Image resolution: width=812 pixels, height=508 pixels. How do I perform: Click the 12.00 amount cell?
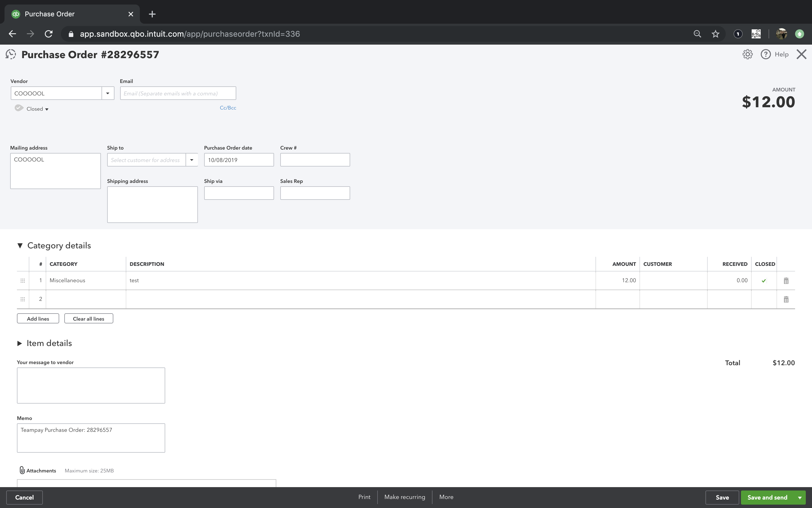[618, 281]
